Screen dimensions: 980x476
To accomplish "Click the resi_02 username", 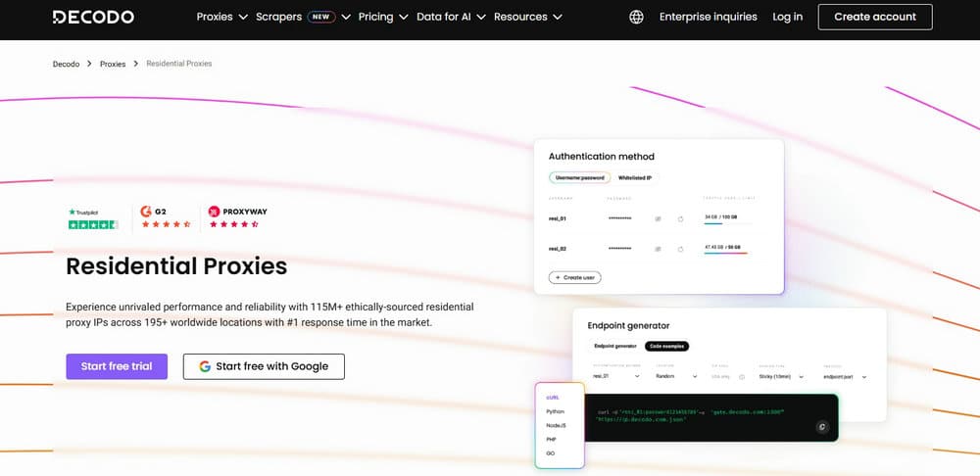I will click(x=558, y=249).
